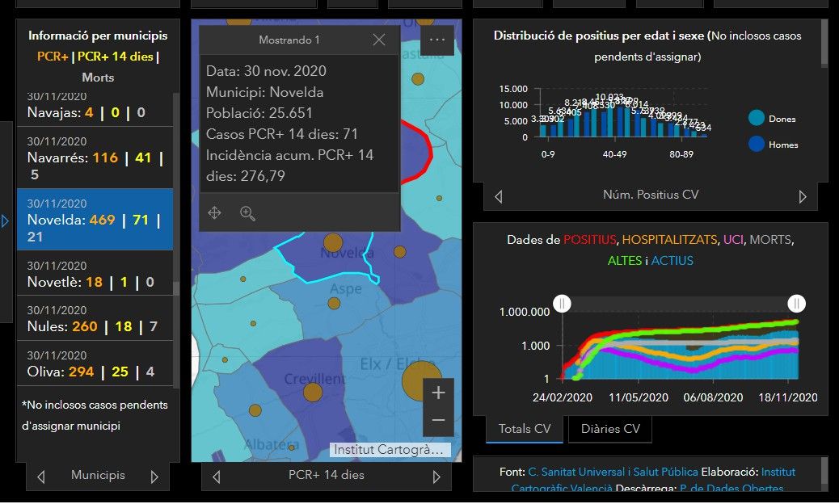Click the zoom-to magnifier icon in popup
Screen dimensions: 839x504
247,213
